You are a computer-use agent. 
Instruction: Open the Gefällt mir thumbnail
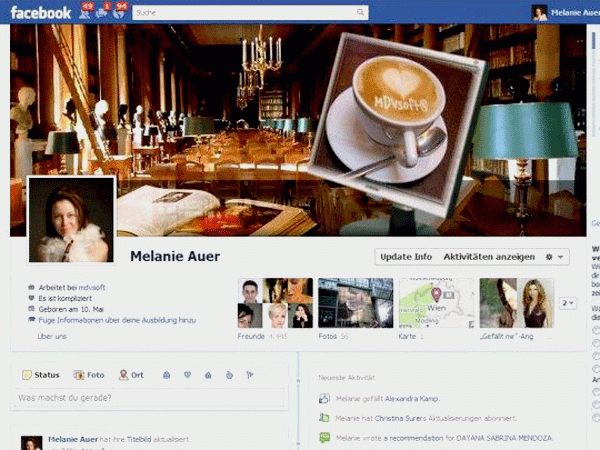[x=517, y=303]
